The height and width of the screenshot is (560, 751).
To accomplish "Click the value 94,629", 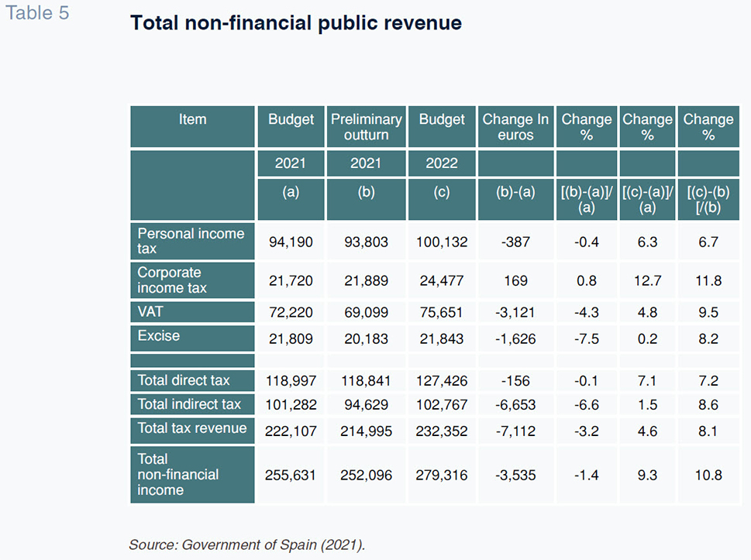I will pos(367,405).
